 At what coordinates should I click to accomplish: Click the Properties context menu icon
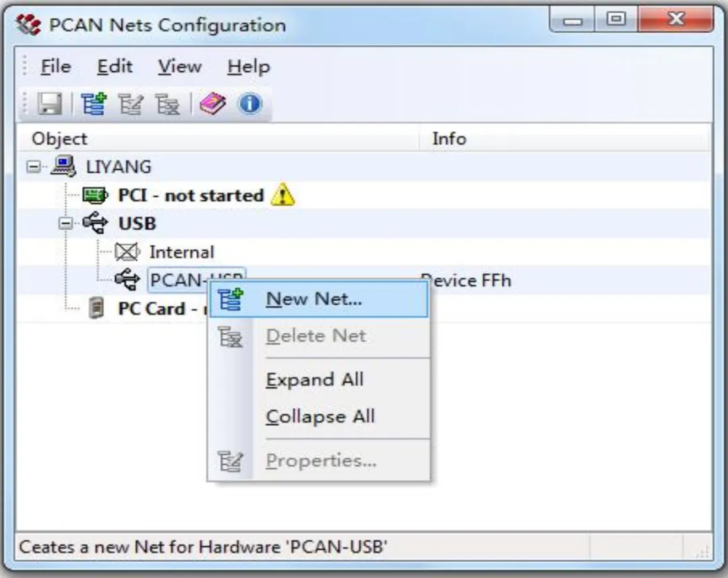231,461
